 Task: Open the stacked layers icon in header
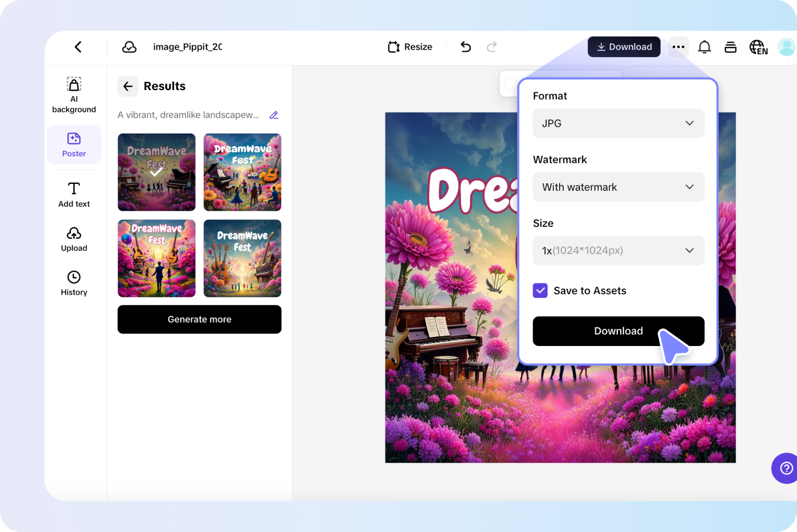730,47
